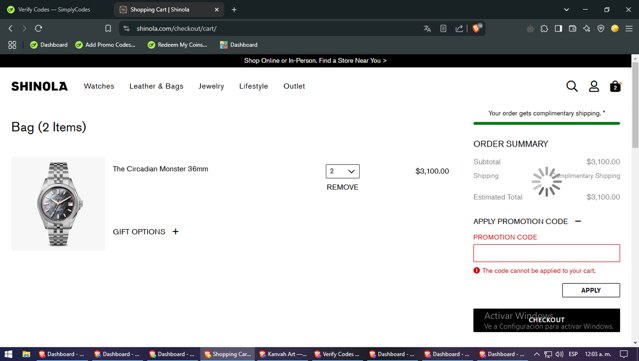Open the new tab plus button
This screenshot has height=361, width=639.
234,9
